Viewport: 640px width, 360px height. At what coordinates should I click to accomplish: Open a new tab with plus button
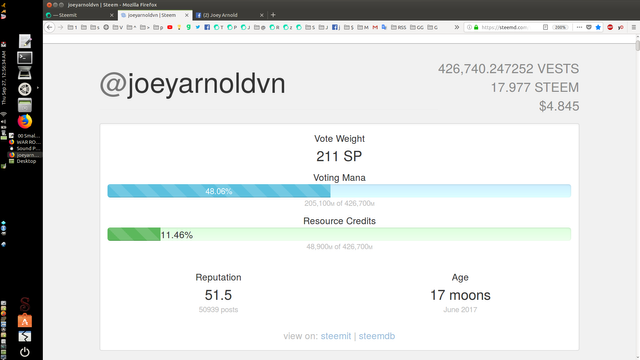[x=273, y=15]
